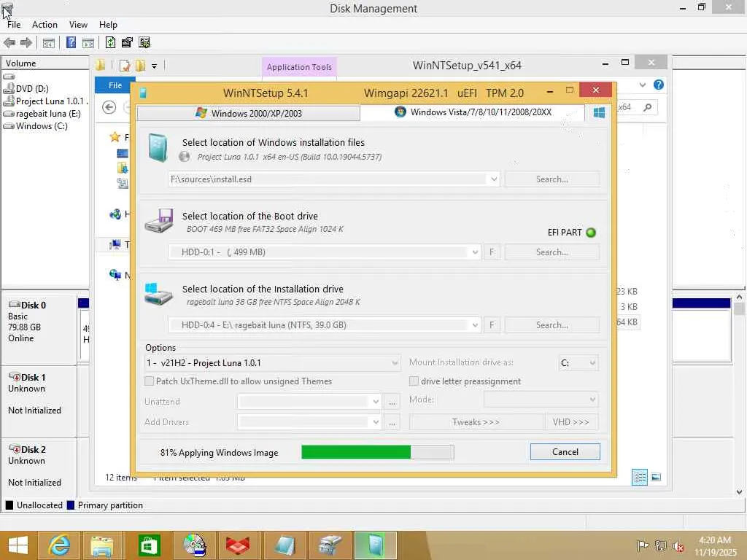
Task: Click the disc tool taskbar icon
Action: [x=193, y=545]
